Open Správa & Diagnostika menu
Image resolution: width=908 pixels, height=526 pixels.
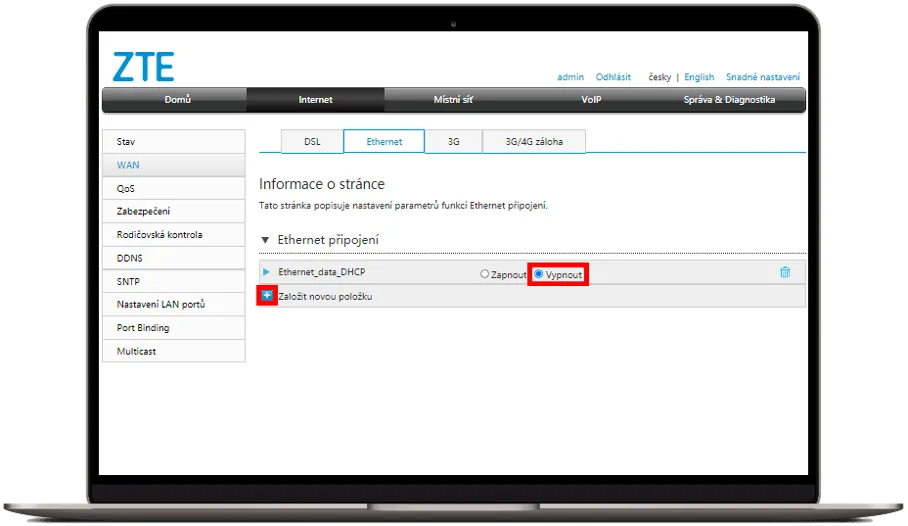tap(729, 100)
